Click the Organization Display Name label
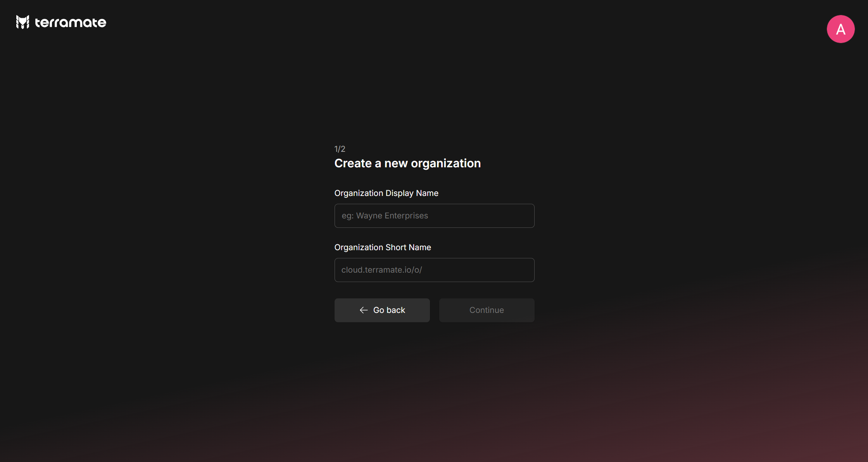This screenshot has width=868, height=462. tap(386, 193)
